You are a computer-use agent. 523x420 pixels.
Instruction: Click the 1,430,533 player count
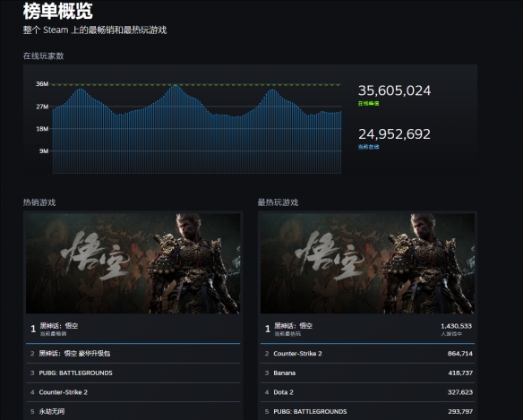click(456, 326)
